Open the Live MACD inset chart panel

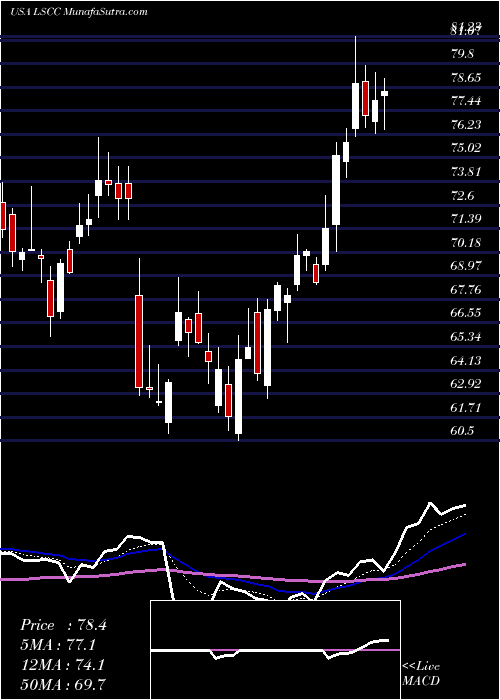coord(275,650)
